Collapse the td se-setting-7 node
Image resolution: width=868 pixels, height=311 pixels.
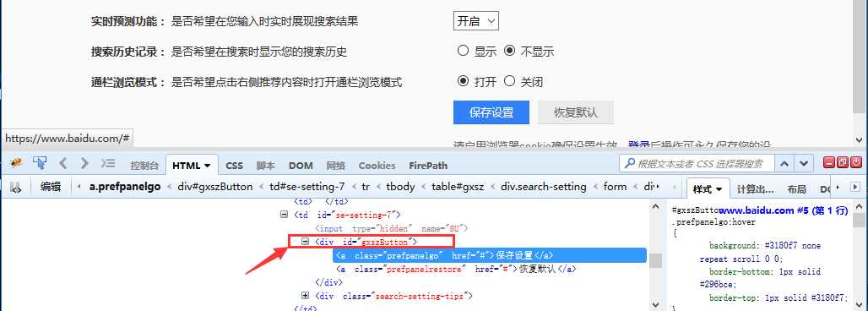(285, 214)
